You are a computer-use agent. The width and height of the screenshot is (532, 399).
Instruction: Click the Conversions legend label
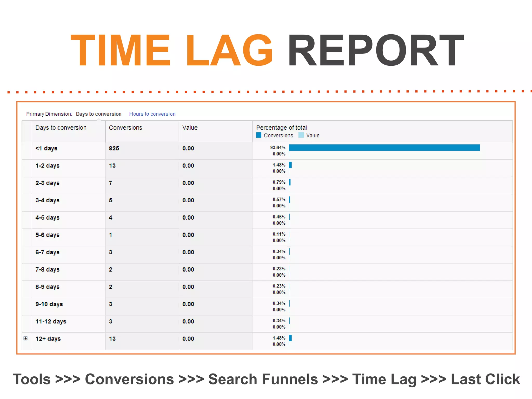pos(278,135)
